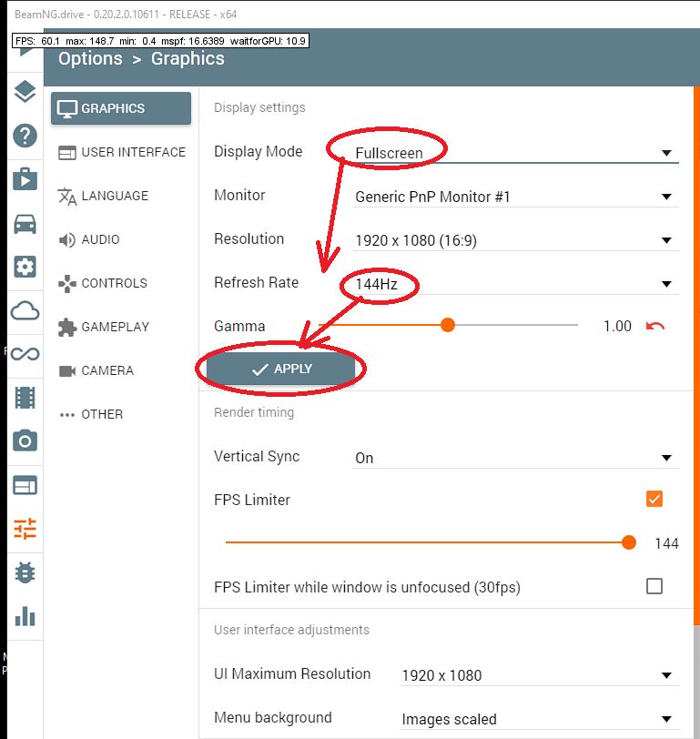The height and width of the screenshot is (739, 700).
Task: Expand the Display Mode dropdown showing Fullscreen
Action: [516, 153]
